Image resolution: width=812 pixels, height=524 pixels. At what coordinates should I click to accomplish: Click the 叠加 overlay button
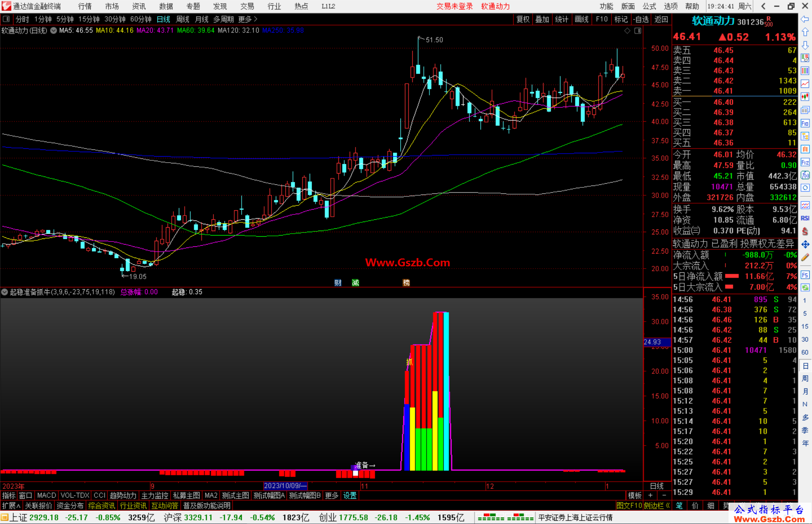tap(542, 19)
